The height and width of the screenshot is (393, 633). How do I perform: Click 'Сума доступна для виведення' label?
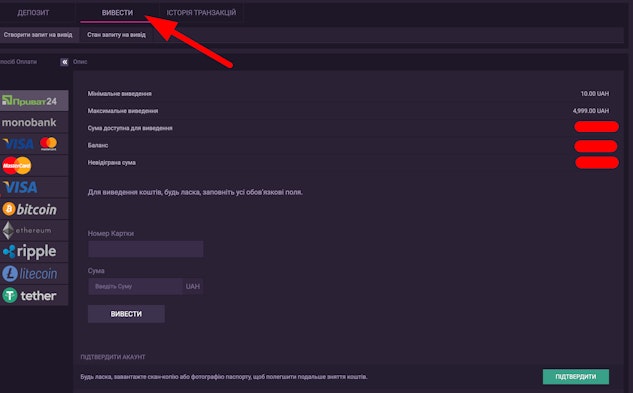130,128
